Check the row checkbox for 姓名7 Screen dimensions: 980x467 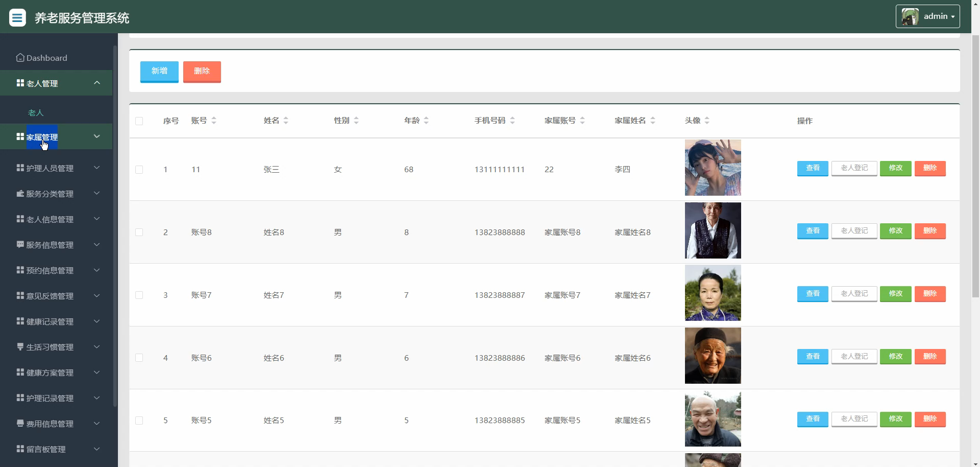point(139,295)
